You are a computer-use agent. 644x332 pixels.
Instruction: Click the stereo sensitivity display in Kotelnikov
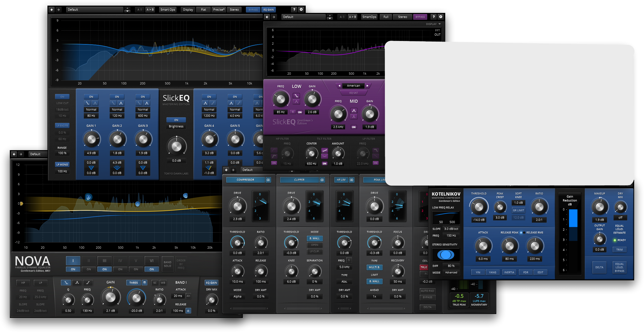[x=446, y=255]
